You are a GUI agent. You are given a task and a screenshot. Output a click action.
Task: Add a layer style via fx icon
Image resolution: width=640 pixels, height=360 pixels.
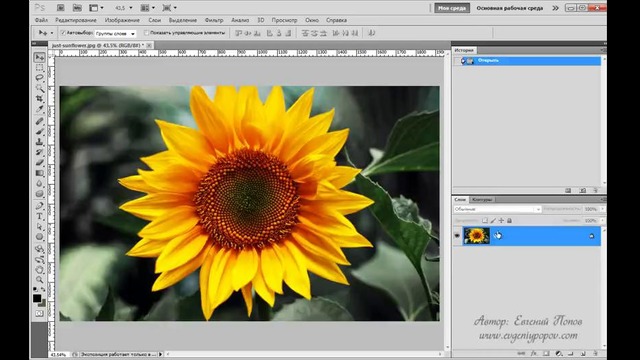click(x=534, y=353)
